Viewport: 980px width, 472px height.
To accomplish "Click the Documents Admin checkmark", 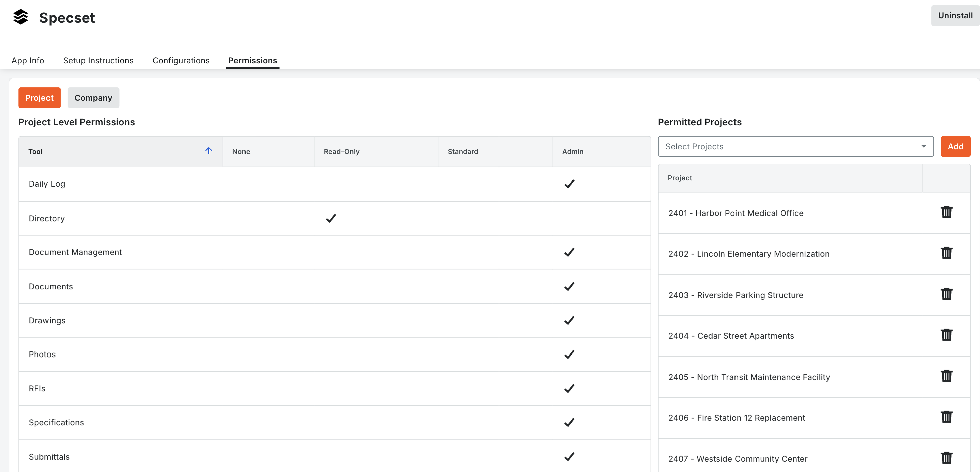I will [569, 286].
